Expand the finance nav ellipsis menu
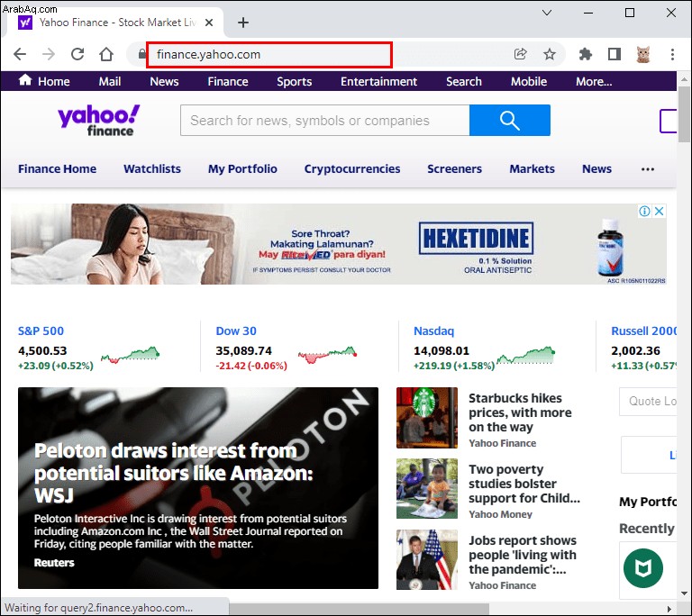Screen dimensions: 692x616 [x=648, y=169]
